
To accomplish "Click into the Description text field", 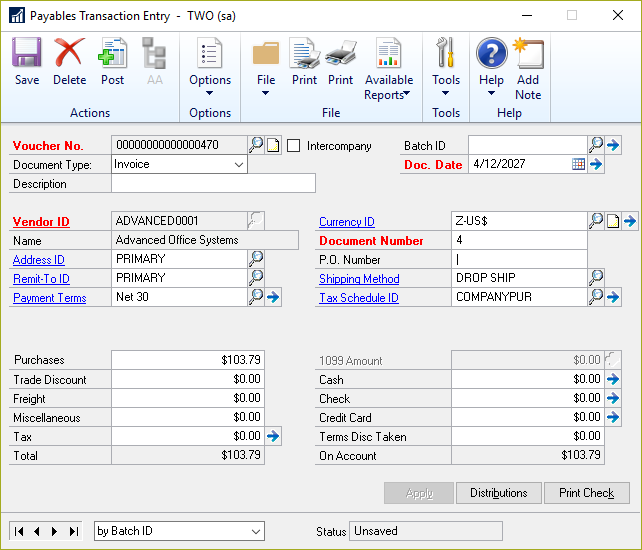I will (213, 183).
